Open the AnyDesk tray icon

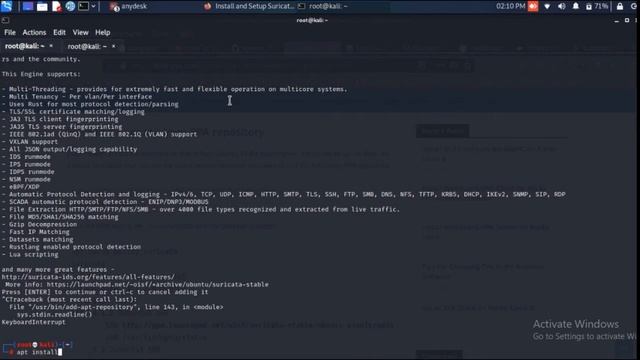click(533, 6)
